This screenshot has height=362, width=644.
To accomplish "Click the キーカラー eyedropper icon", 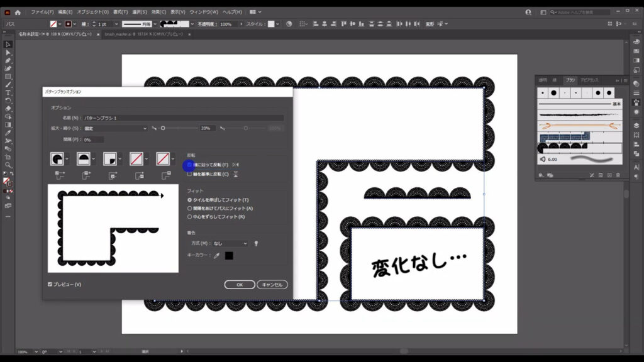I will 216,255.
